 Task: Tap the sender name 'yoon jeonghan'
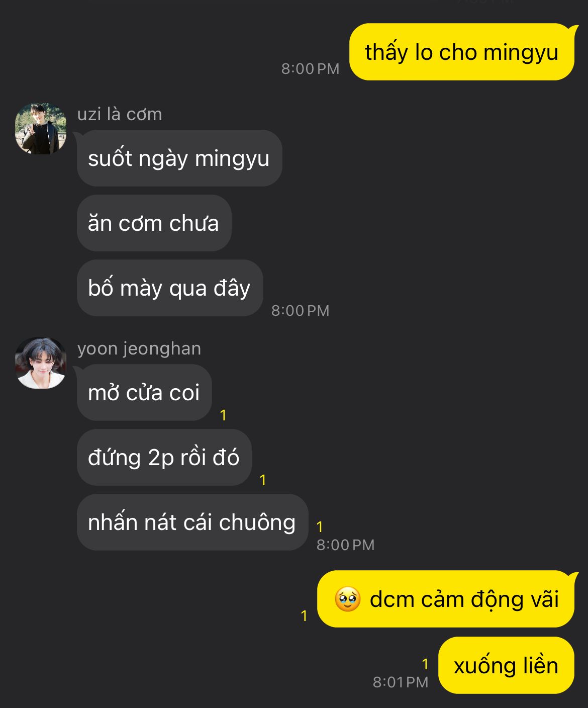[x=139, y=348]
